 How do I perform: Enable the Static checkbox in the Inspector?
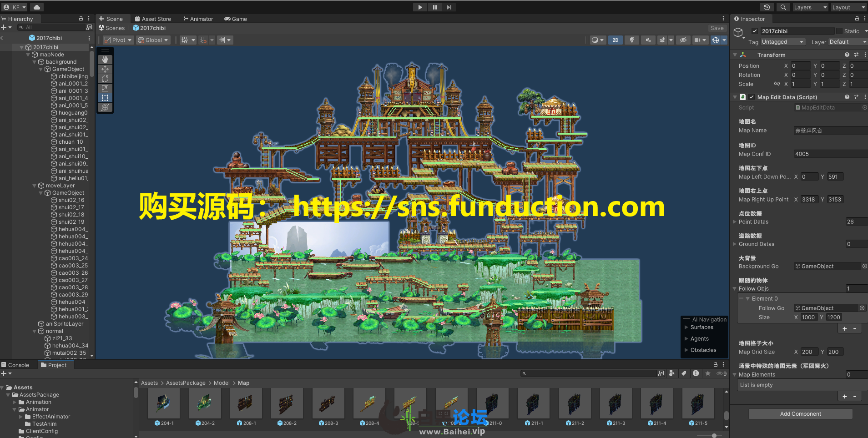point(839,31)
